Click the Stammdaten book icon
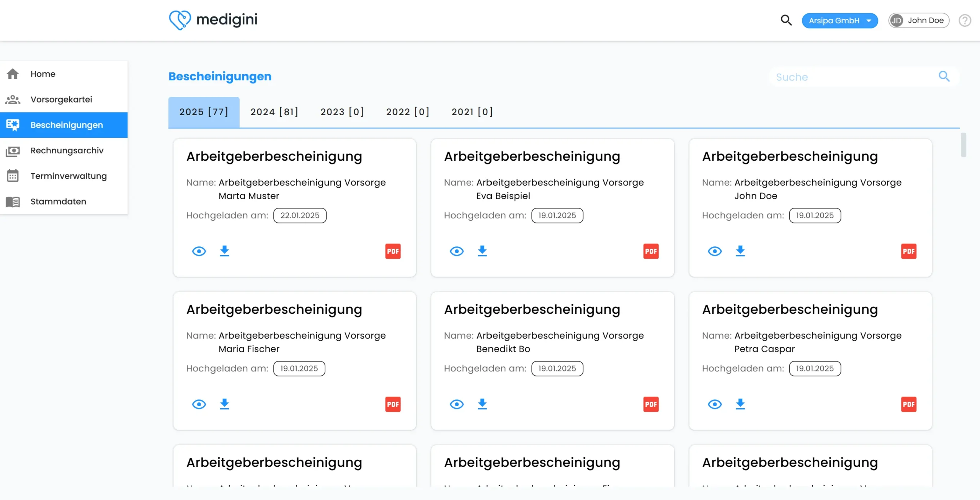 coord(13,202)
